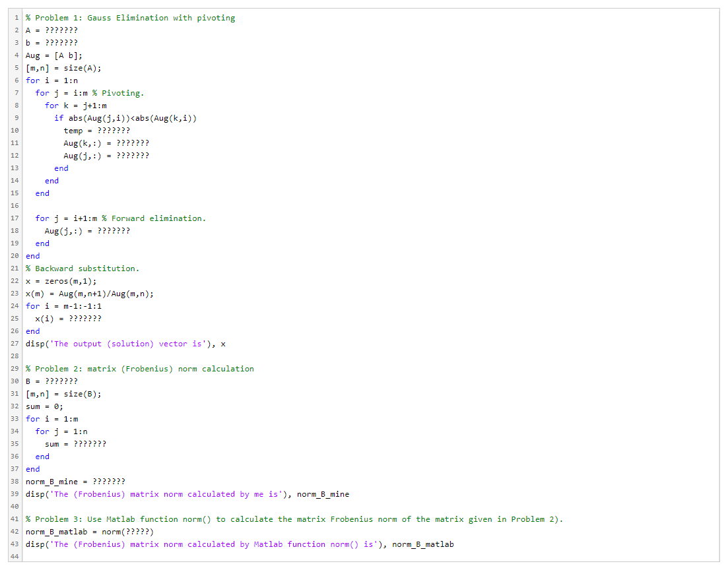This screenshot has height=570, width=728.
Task: Click the line 'B = ???????'
Action: 51,381
